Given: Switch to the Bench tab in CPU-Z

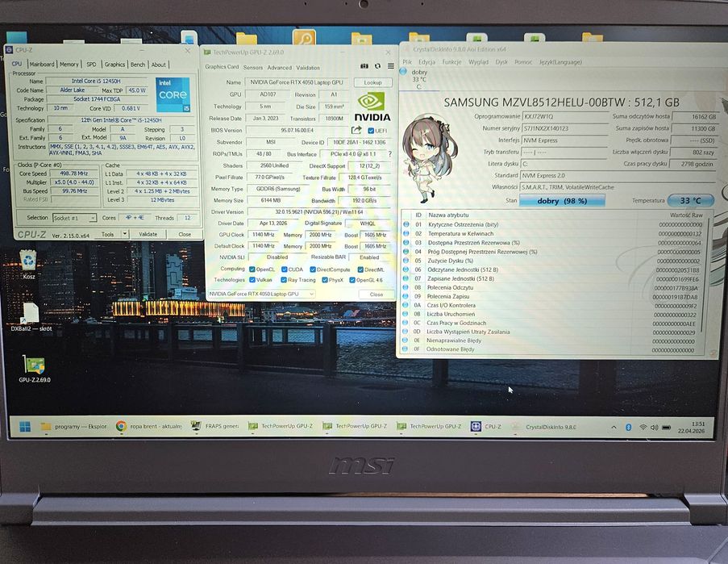Looking at the screenshot, I should point(137,64).
